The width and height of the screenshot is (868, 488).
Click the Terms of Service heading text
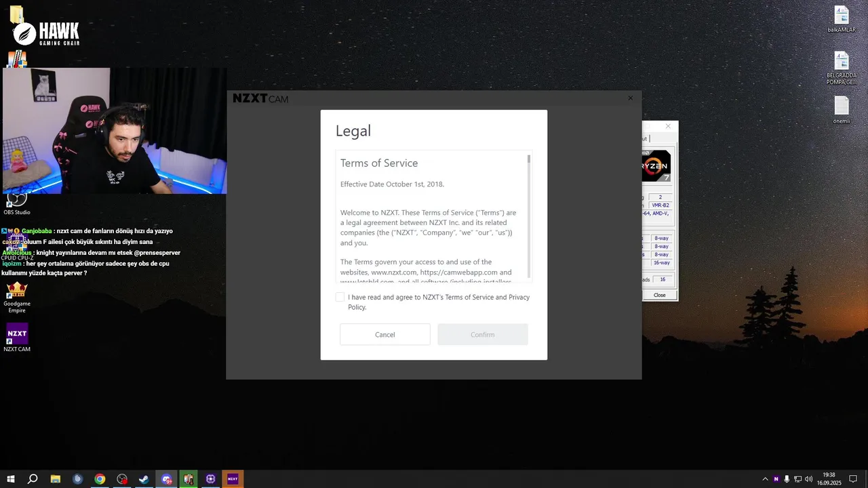(379, 163)
